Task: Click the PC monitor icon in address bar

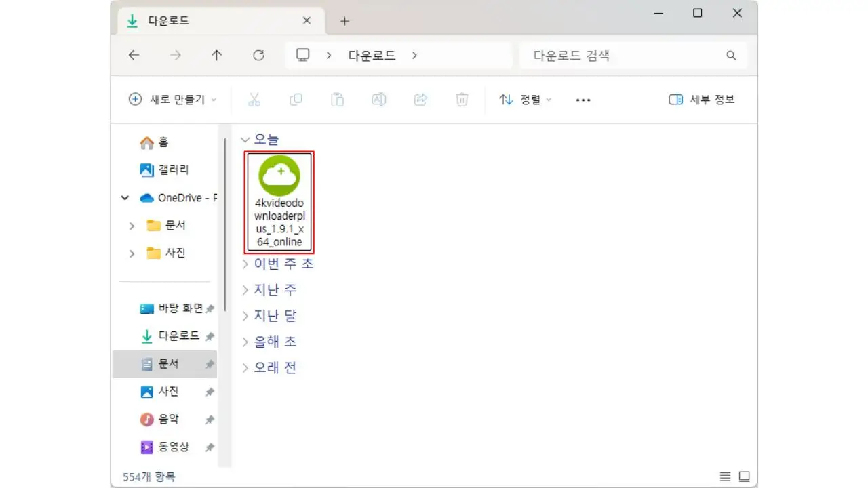Action: 302,56
